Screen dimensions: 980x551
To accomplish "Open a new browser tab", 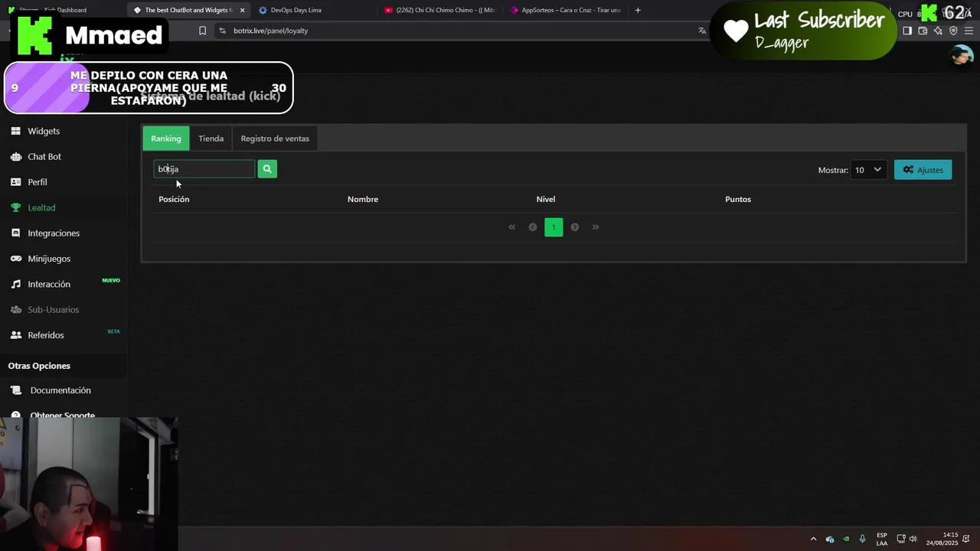I will [x=638, y=10].
